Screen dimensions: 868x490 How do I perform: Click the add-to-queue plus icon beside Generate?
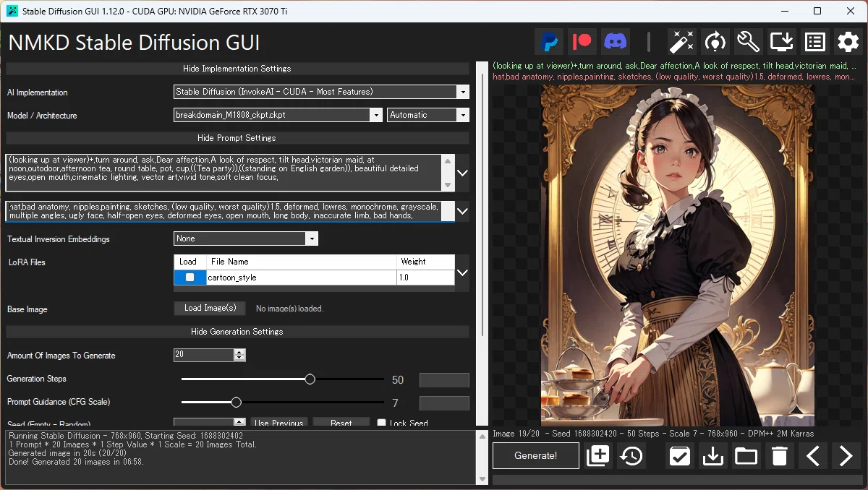597,456
